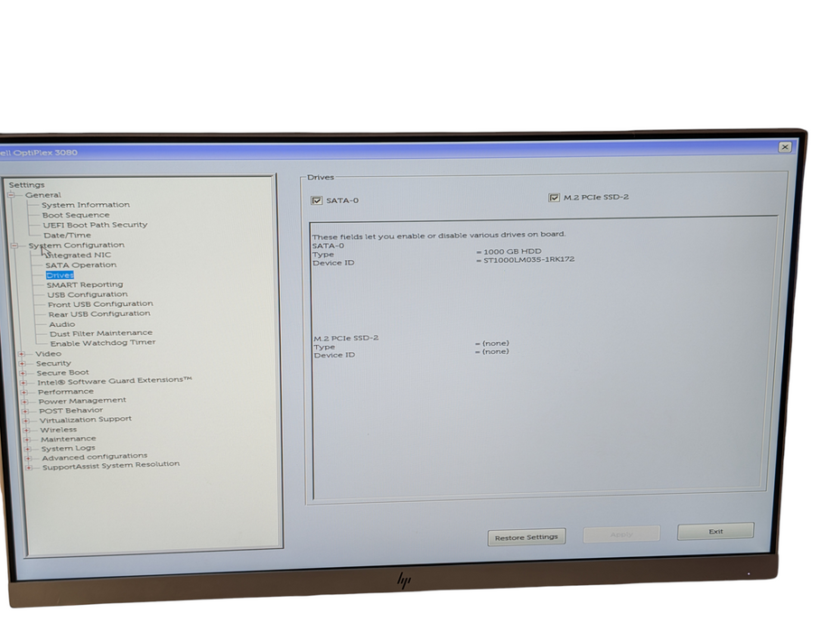Select the Power Management label
Screen dimensions: 840x632
(x=82, y=401)
